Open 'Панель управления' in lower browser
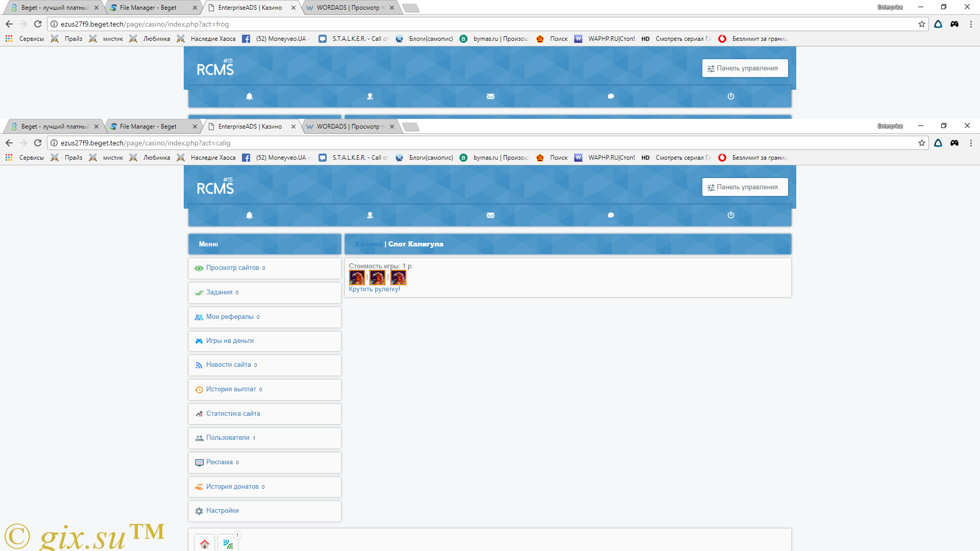980x551 pixels. (x=745, y=187)
